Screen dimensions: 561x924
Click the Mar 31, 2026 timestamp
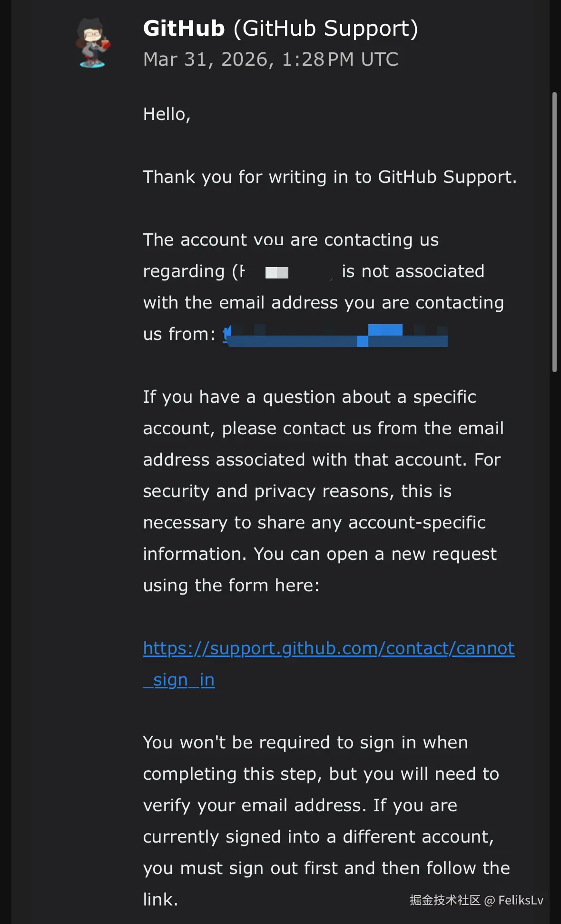click(270, 60)
